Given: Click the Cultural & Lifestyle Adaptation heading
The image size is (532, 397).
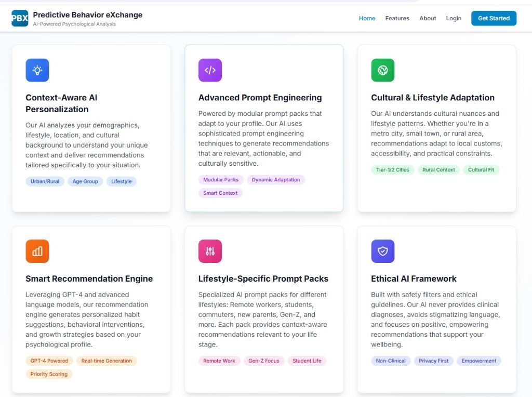Looking at the screenshot, I should (433, 98).
